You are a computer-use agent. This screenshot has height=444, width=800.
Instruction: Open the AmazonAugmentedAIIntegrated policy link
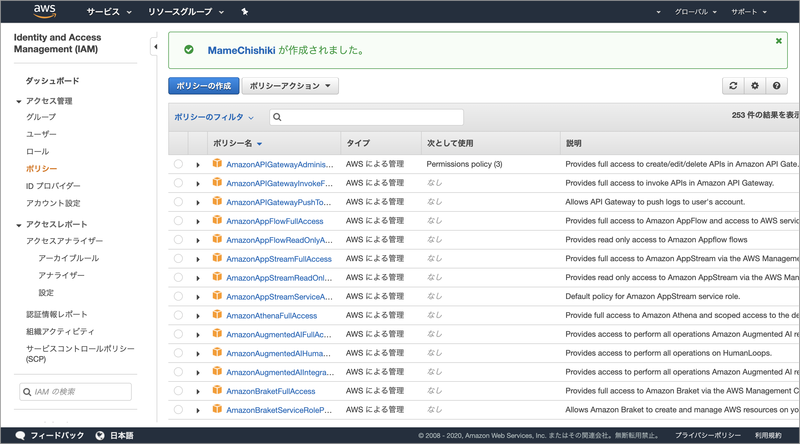pyautogui.click(x=280, y=372)
